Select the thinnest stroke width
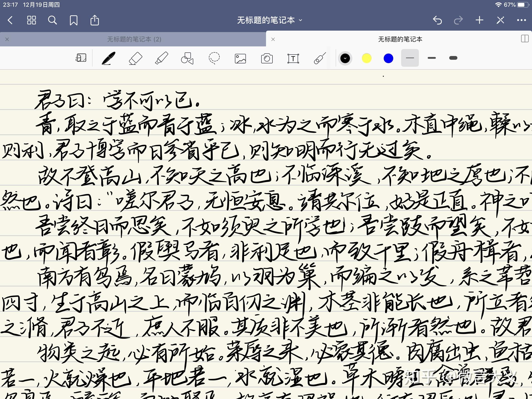Image resolution: width=532 pixels, height=399 pixels. [410, 58]
